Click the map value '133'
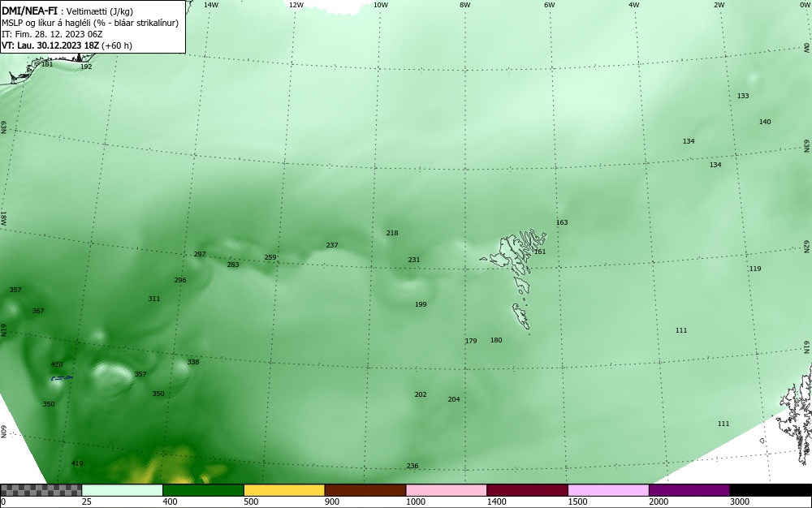This screenshot has height=508, width=812. [x=743, y=96]
